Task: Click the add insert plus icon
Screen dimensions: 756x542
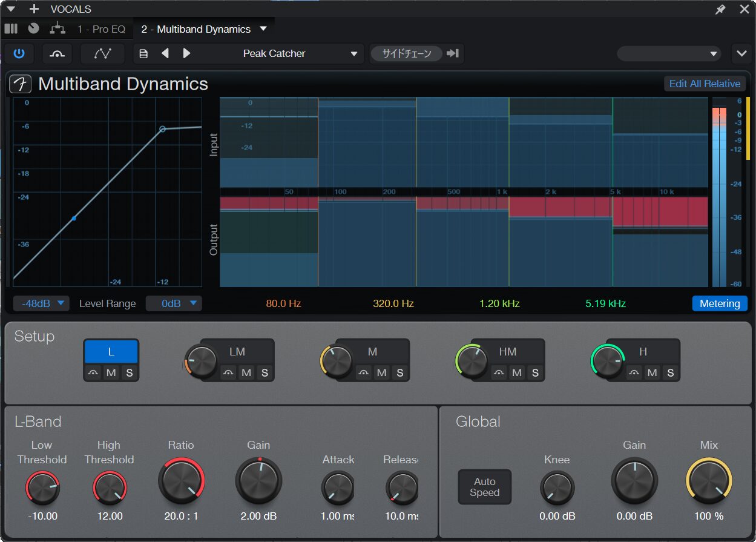Action: [34, 9]
